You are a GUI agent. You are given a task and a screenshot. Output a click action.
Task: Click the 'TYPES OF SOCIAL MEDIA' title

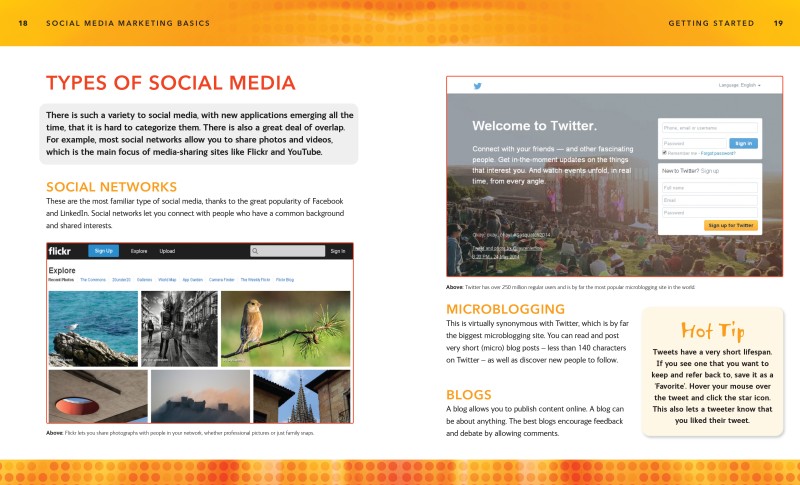[x=171, y=83]
